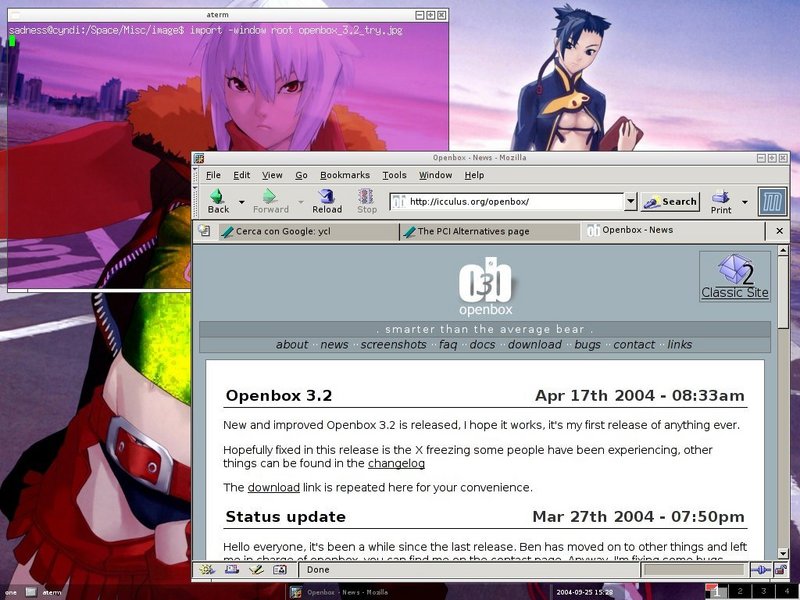The width and height of the screenshot is (800, 600).
Task: Open the Edit menu
Action: coord(241,175)
